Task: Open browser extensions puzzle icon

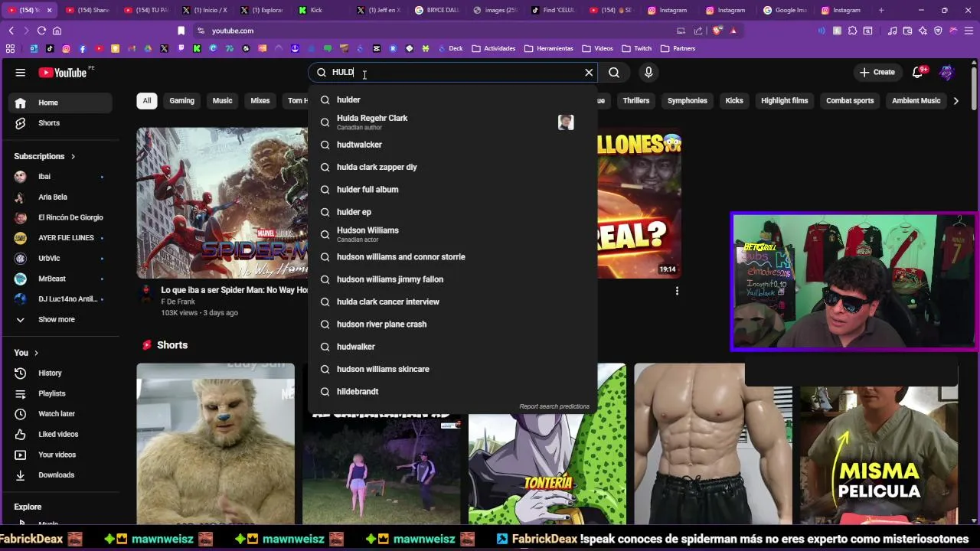Action: (852, 31)
